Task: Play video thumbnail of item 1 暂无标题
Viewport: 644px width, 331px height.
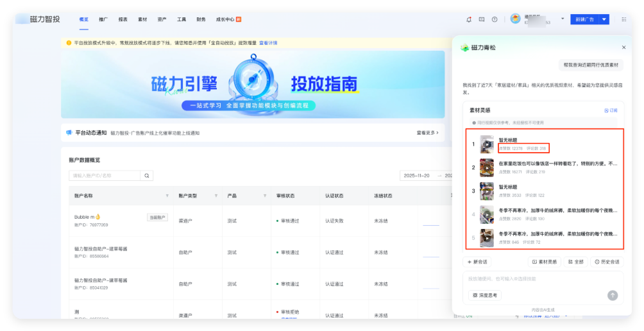Action: [x=487, y=144]
